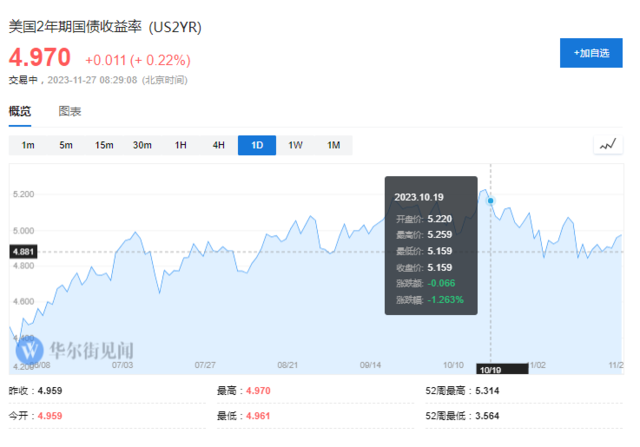This screenshot has width=640, height=447.
Task: Click the tooltip 开盘价 value 5.220
Action: click(x=440, y=219)
